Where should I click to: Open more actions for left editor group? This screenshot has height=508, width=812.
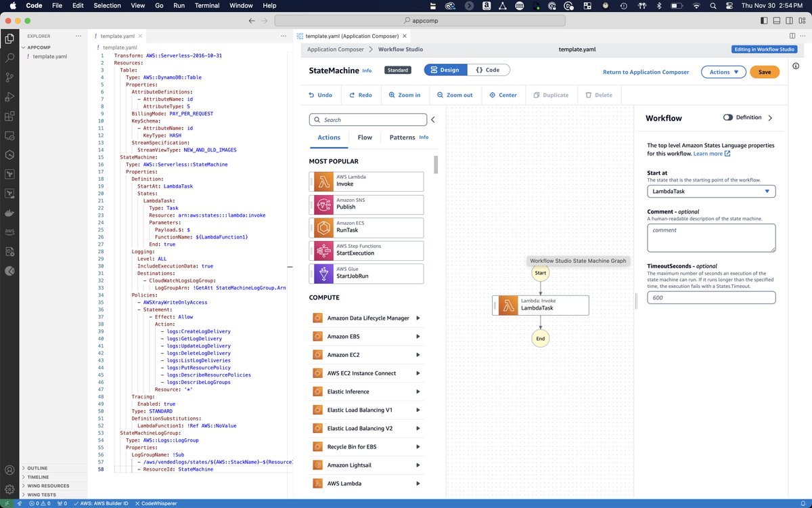pyautogui.click(x=284, y=36)
